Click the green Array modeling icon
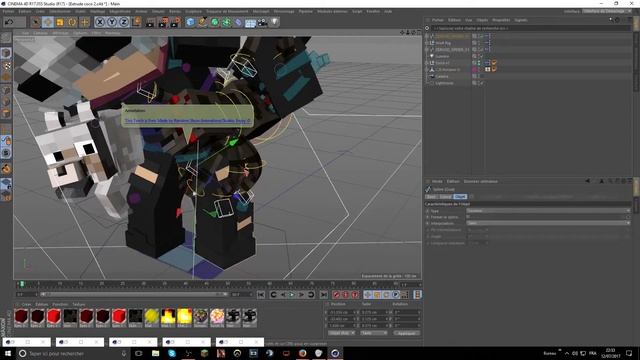The width and height of the screenshot is (640, 360). tap(226, 22)
